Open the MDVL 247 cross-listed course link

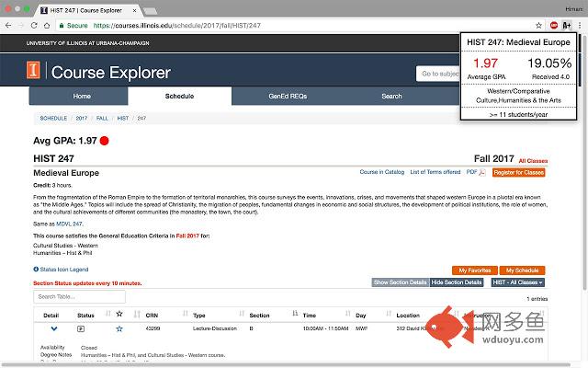69,224
